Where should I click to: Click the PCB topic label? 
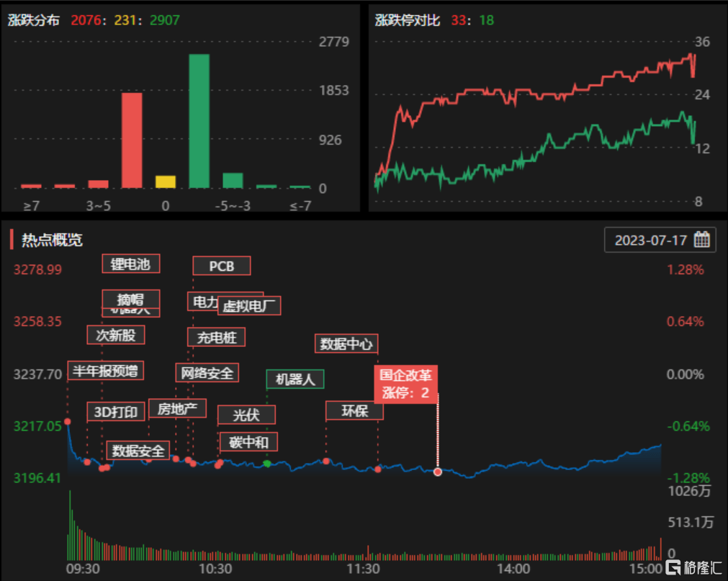pos(222,266)
